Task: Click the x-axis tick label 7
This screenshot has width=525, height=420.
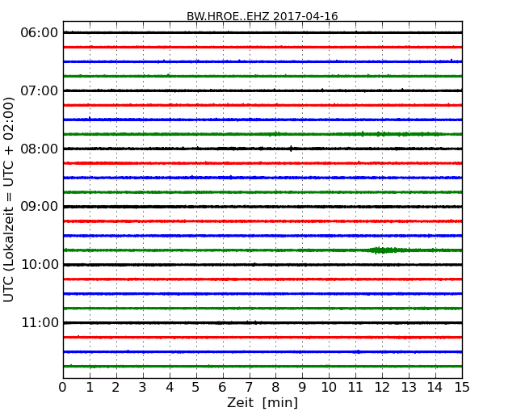Action: coord(249,388)
